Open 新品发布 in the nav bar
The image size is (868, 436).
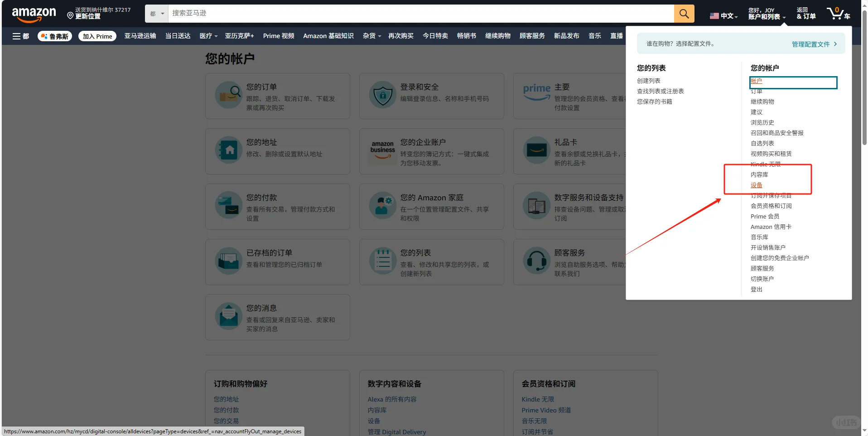[x=567, y=36]
